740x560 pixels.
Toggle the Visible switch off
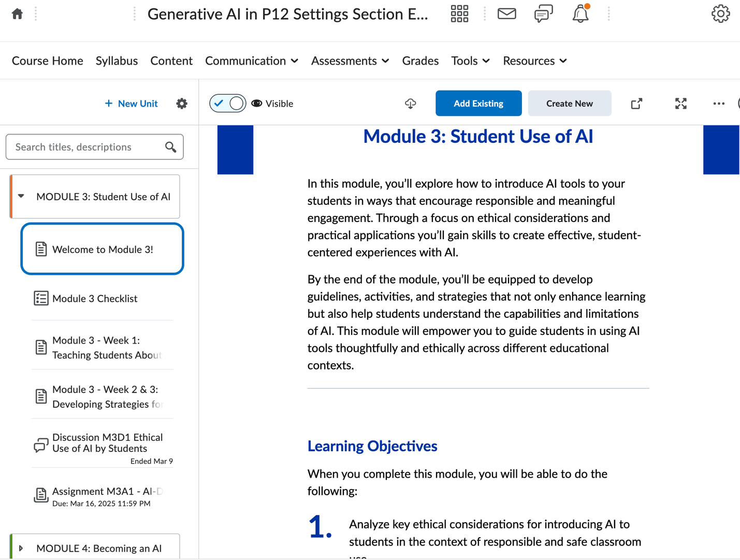tap(227, 103)
